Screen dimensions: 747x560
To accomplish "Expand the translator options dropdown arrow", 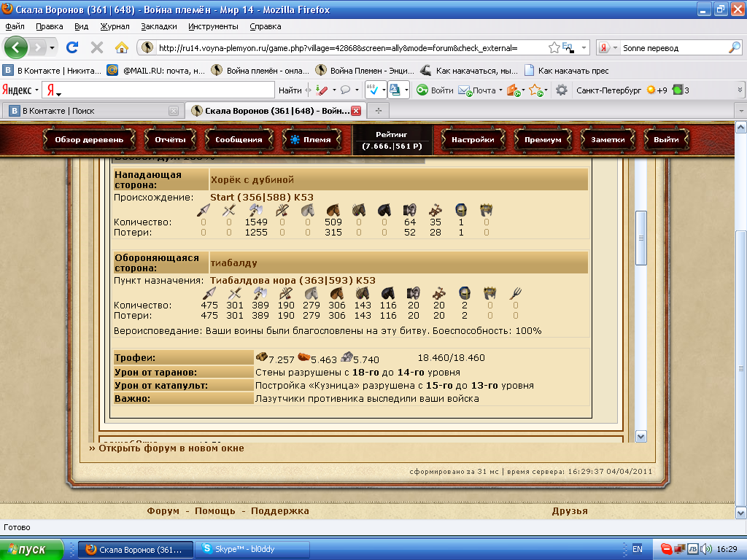I will pos(406,90).
